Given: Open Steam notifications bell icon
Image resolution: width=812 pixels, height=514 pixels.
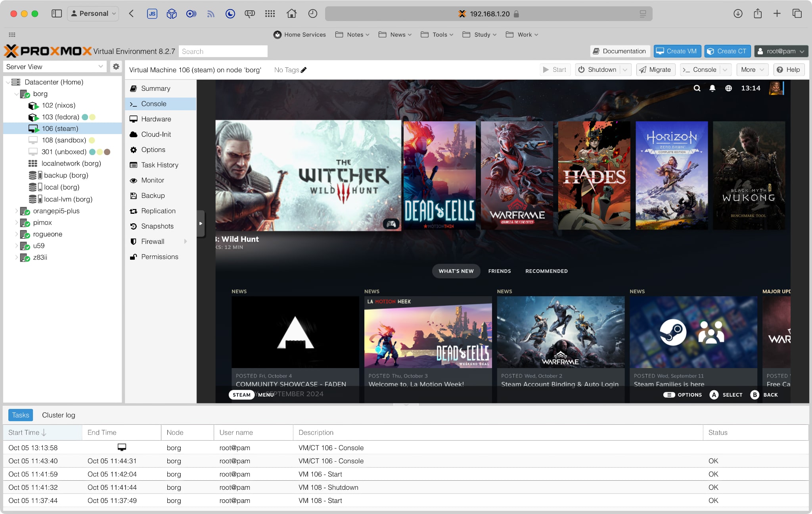Looking at the screenshot, I should 712,88.
